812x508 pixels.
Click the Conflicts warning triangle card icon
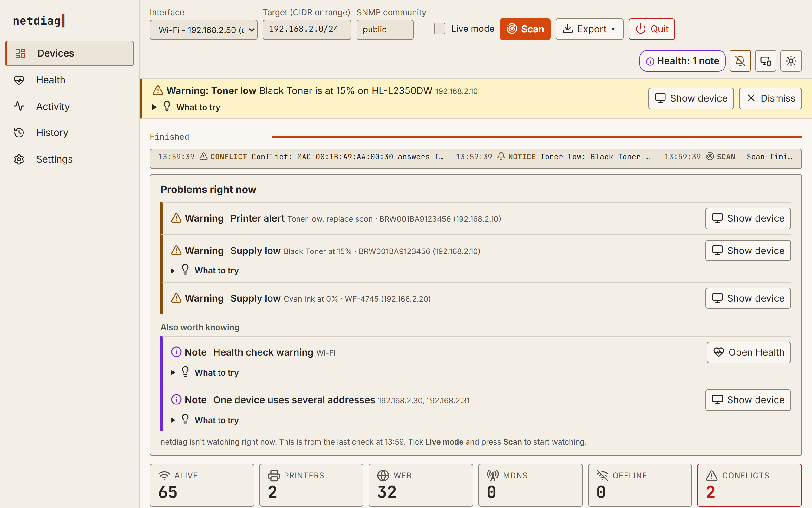point(712,475)
